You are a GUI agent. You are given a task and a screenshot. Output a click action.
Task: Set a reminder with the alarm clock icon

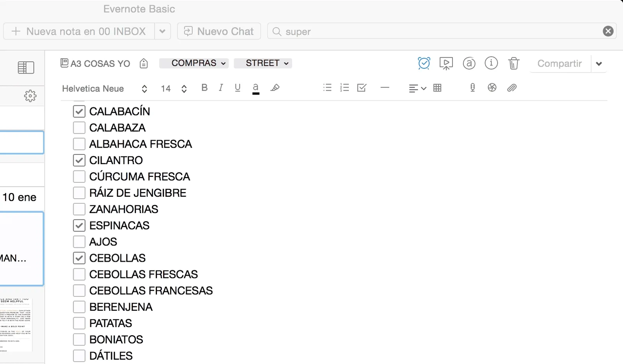424,63
